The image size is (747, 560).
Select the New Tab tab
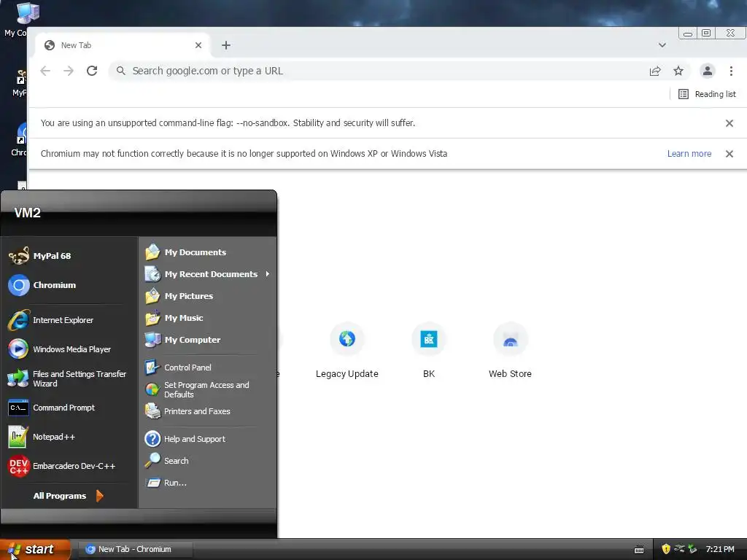click(x=123, y=45)
